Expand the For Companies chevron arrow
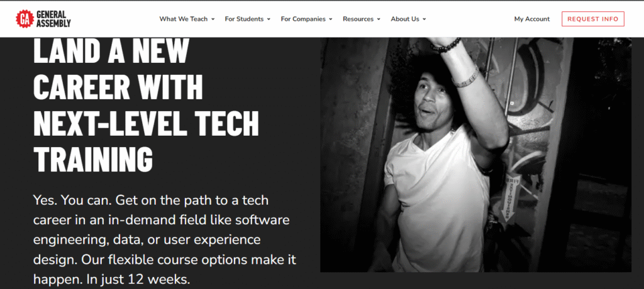Image resolution: width=644 pixels, height=289 pixels. click(x=331, y=19)
